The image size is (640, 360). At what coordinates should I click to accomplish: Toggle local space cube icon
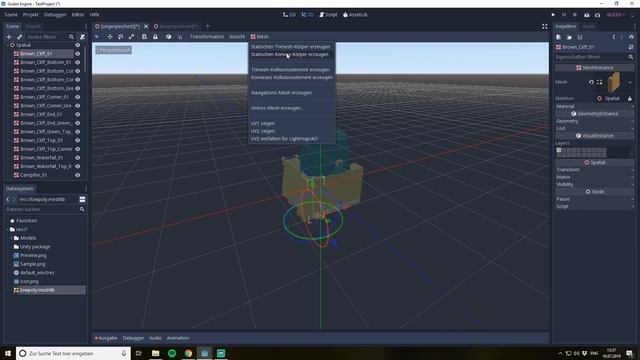point(169,37)
